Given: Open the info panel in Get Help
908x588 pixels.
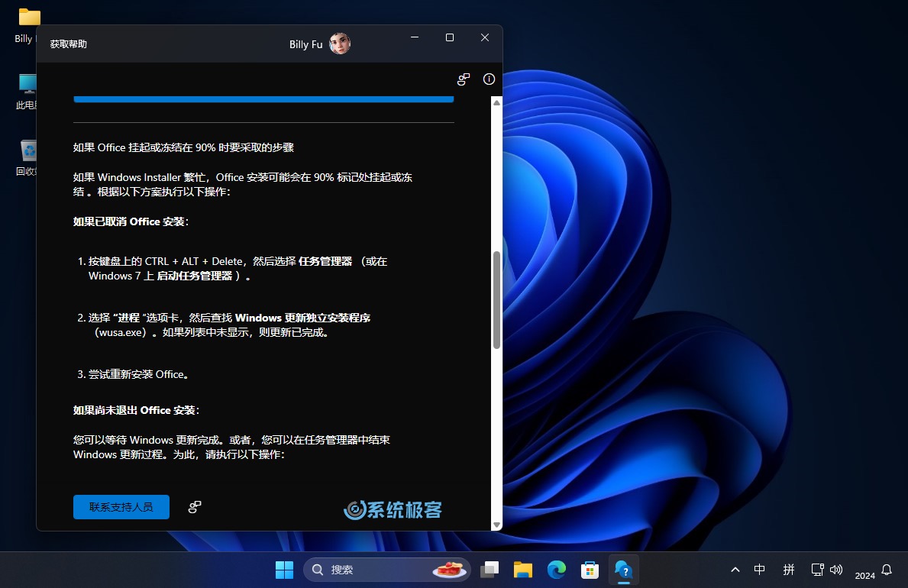Looking at the screenshot, I should 489,79.
